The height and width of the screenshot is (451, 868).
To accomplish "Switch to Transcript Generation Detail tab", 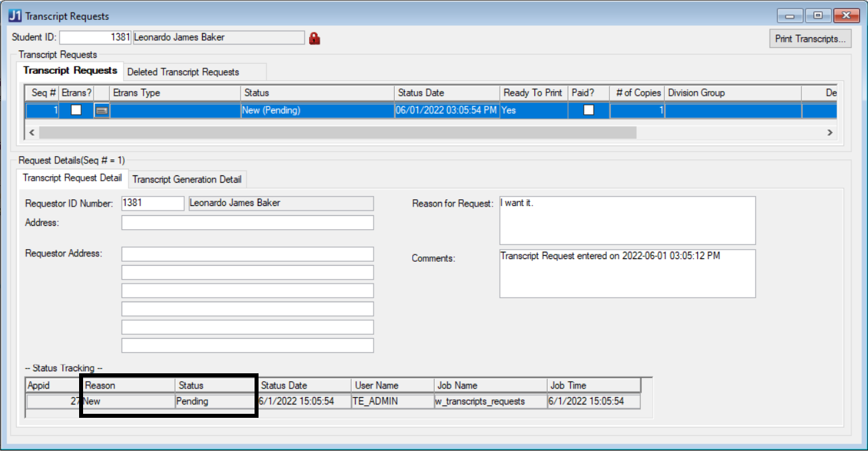I will click(x=187, y=179).
